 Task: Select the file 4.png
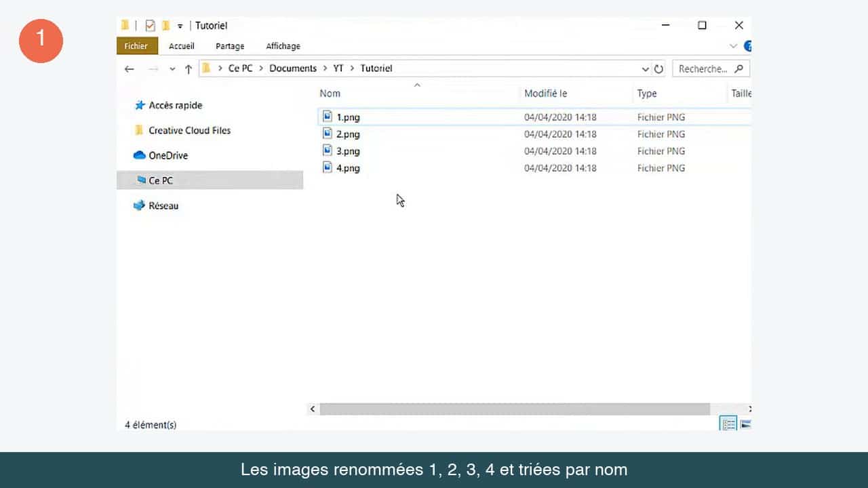coord(348,168)
